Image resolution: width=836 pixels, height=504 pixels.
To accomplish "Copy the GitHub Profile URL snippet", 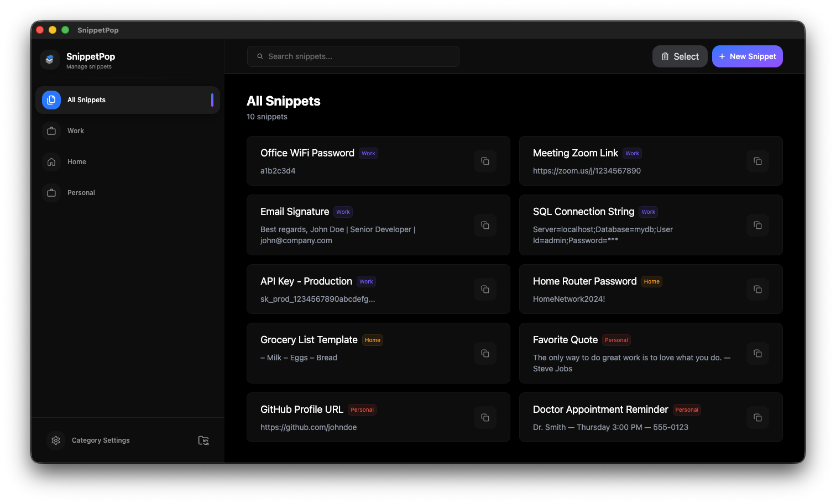I will pyautogui.click(x=485, y=417).
